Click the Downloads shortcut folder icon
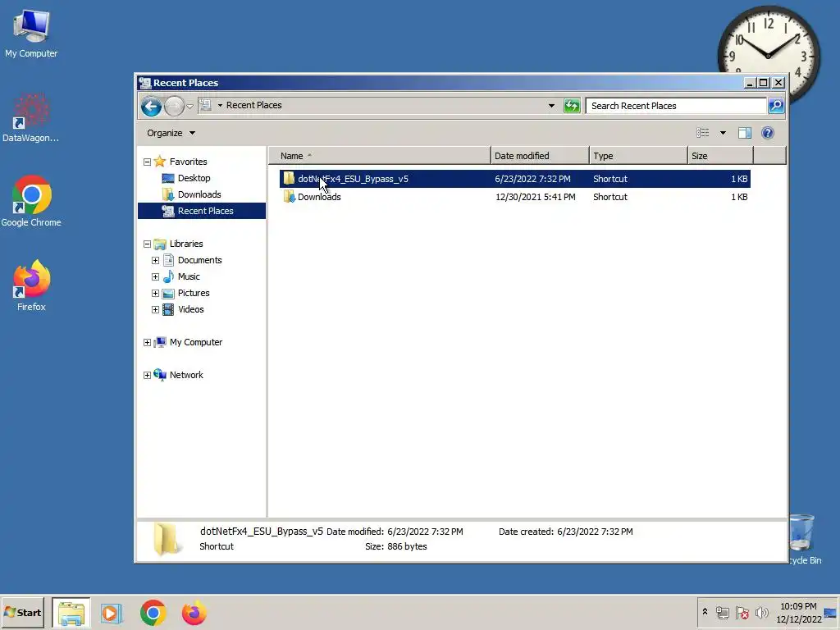This screenshot has height=630, width=840. 290,197
